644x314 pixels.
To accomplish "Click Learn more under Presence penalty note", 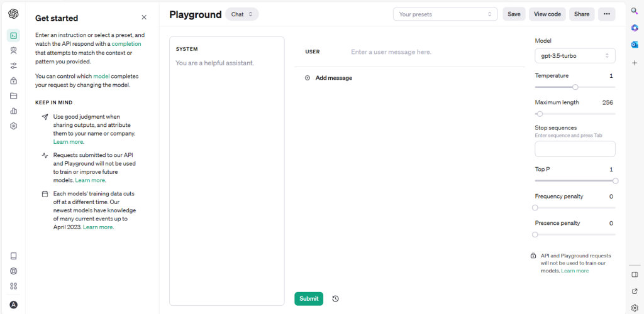I will point(575,271).
